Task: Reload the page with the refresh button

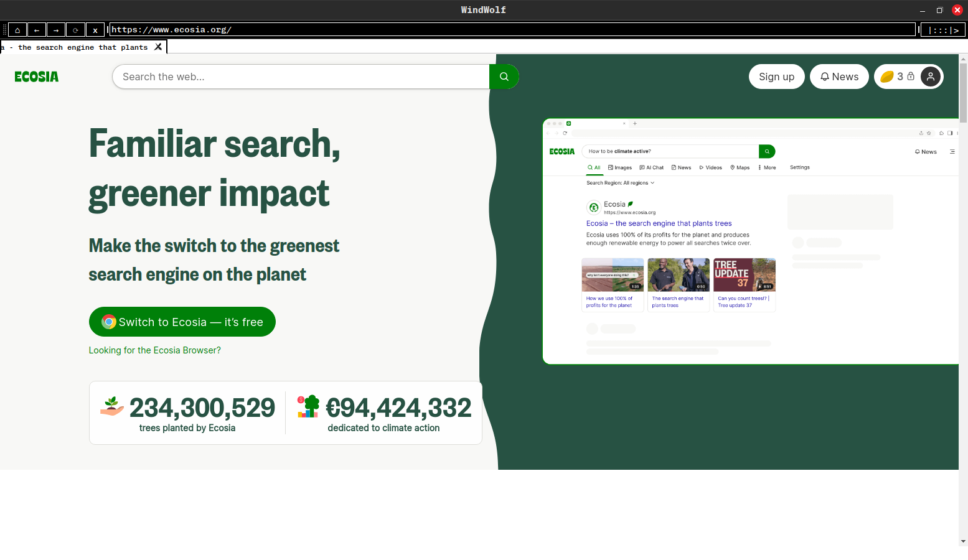Action: point(75,30)
